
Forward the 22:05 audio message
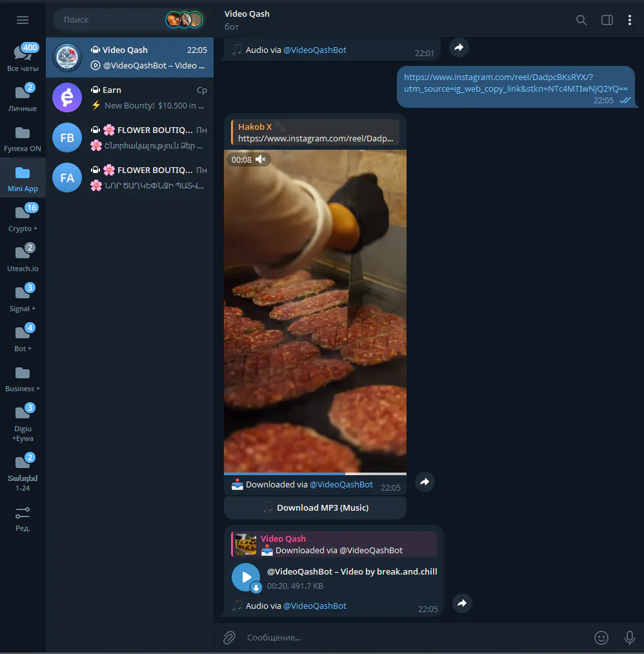[x=462, y=603]
